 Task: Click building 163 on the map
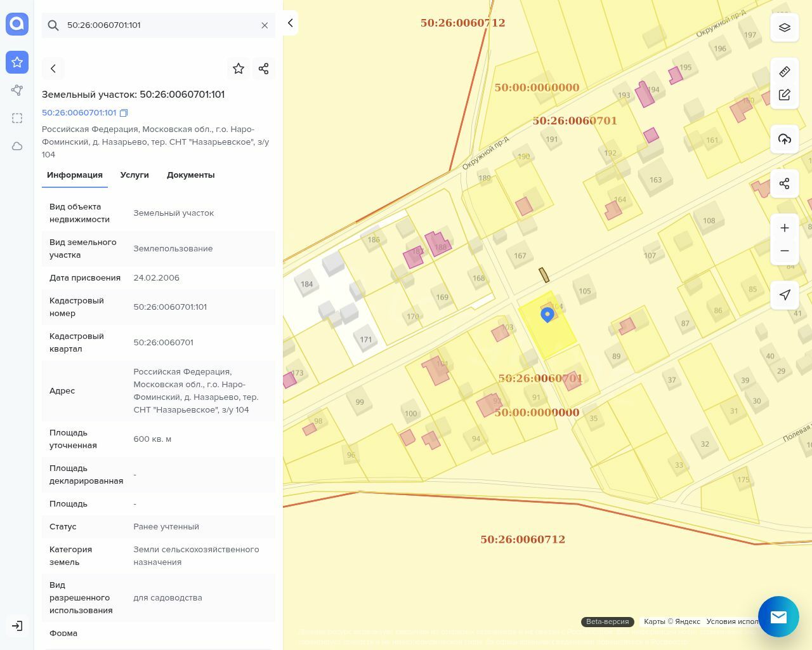pos(655,180)
